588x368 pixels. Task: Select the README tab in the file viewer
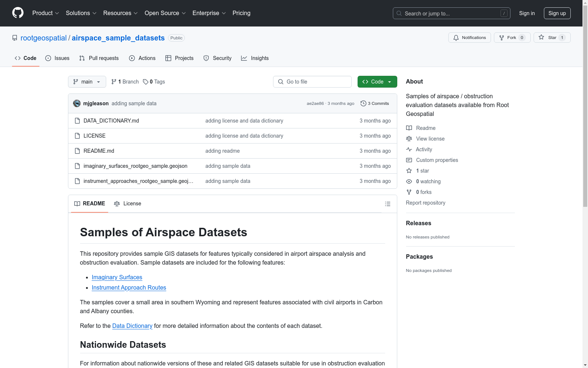[x=90, y=204]
